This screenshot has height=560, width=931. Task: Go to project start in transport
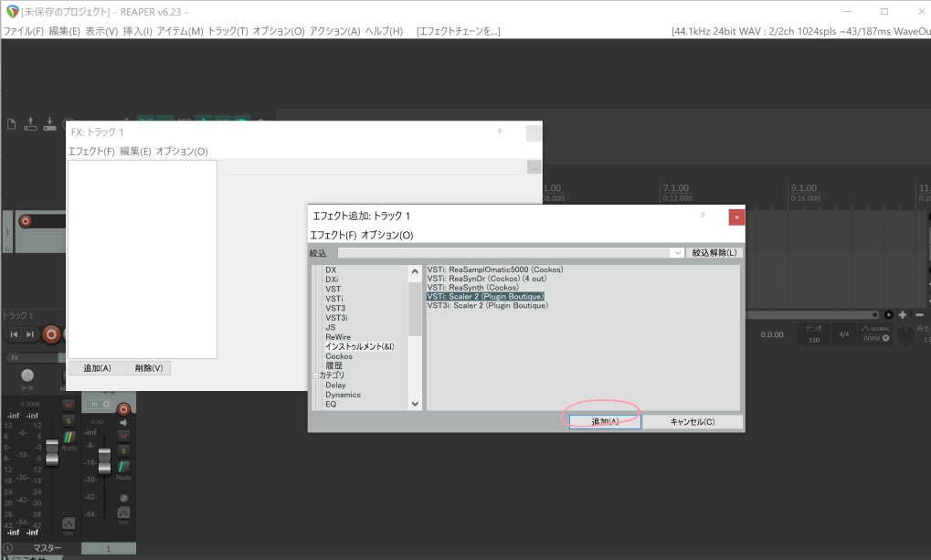point(15,334)
